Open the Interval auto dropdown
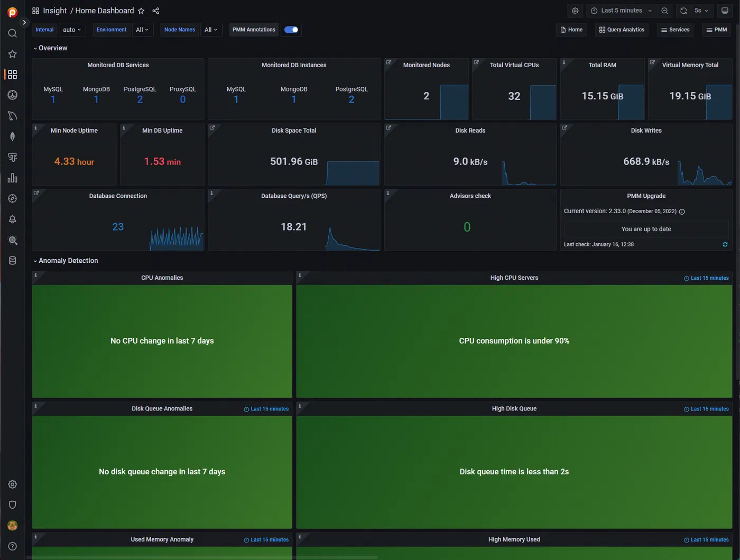This screenshot has width=740, height=560. pos(72,30)
